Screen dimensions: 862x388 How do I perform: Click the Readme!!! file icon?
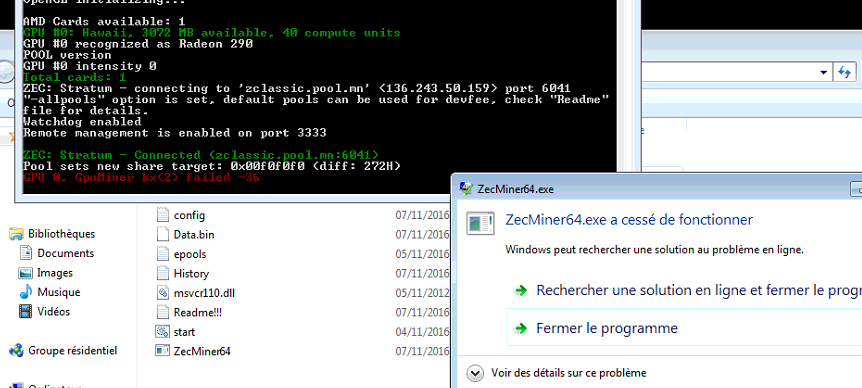(x=163, y=312)
